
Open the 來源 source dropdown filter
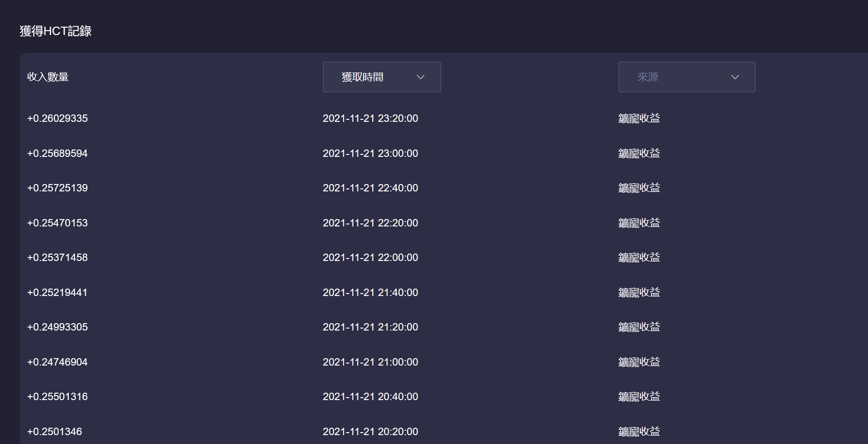687,77
